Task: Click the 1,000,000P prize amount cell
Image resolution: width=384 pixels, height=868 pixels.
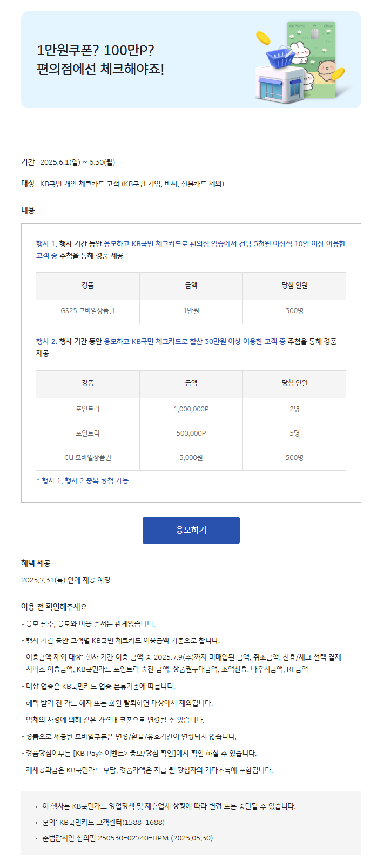Action: 191,409
